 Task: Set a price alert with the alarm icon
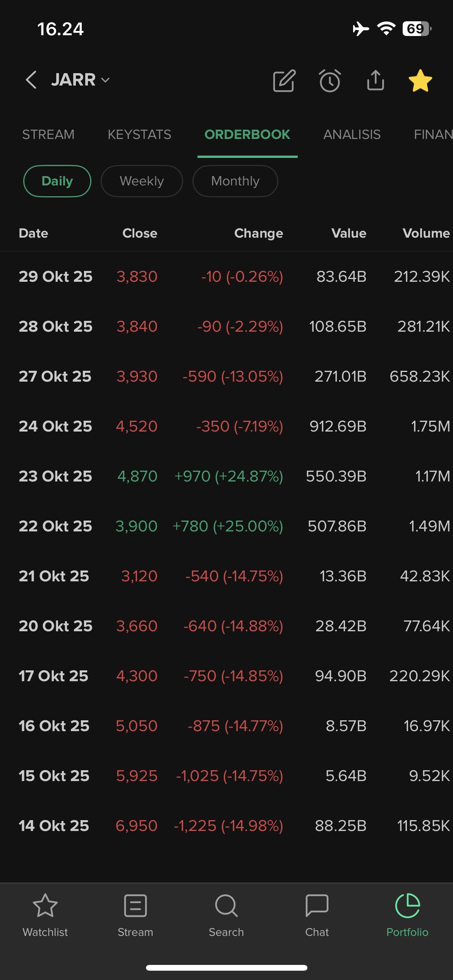330,81
